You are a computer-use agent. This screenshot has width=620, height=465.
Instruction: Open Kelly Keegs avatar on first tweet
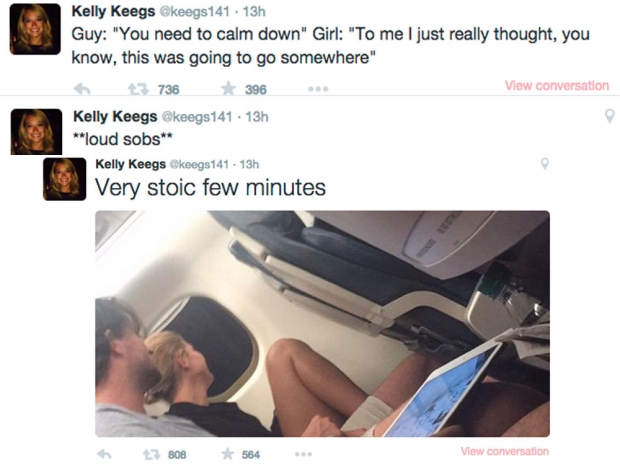point(35,29)
